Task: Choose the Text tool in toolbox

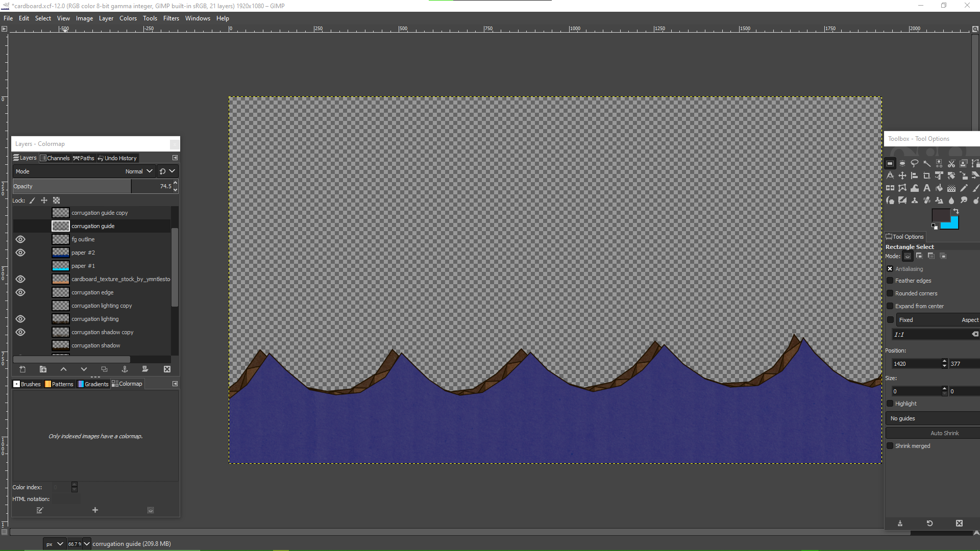Action: click(x=927, y=188)
